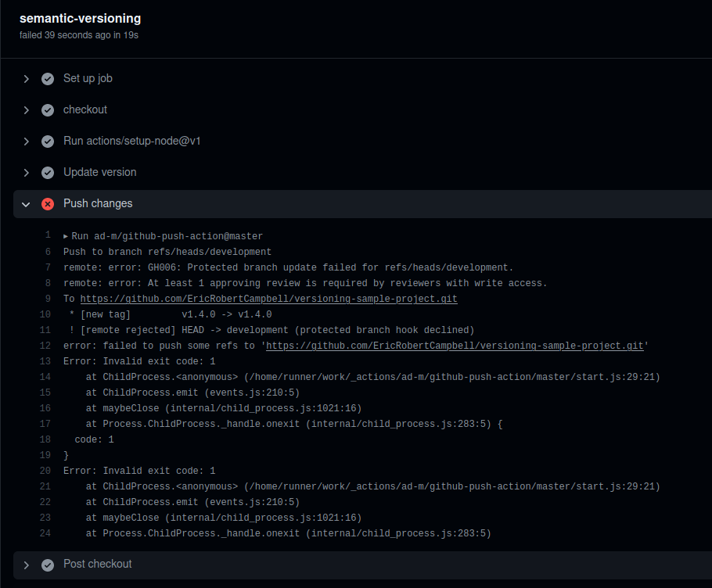The image size is (712, 588).
Task: Click the Update version step label
Action: (100, 172)
